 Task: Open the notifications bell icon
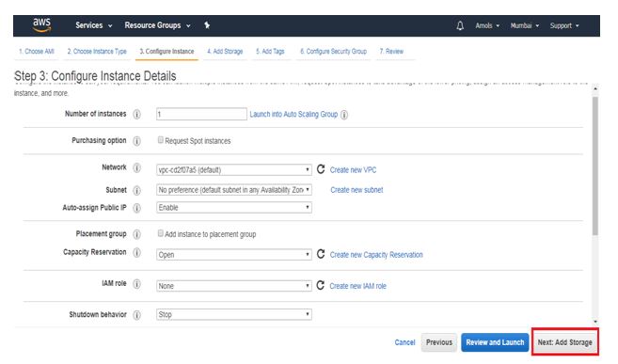[460, 25]
